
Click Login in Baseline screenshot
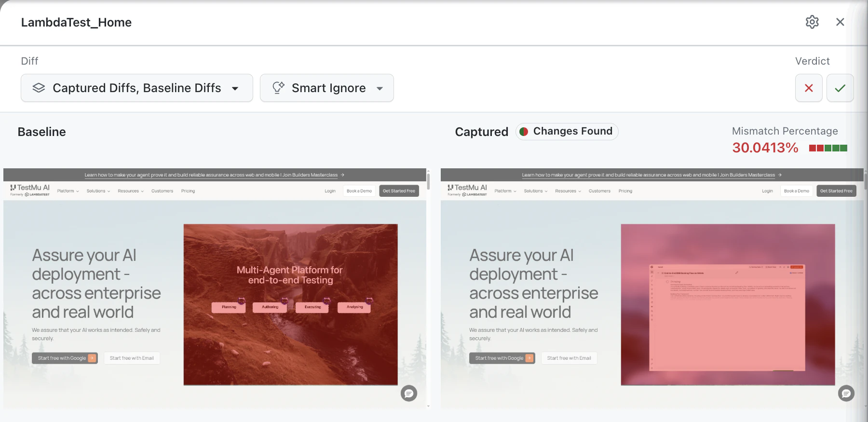coord(330,191)
